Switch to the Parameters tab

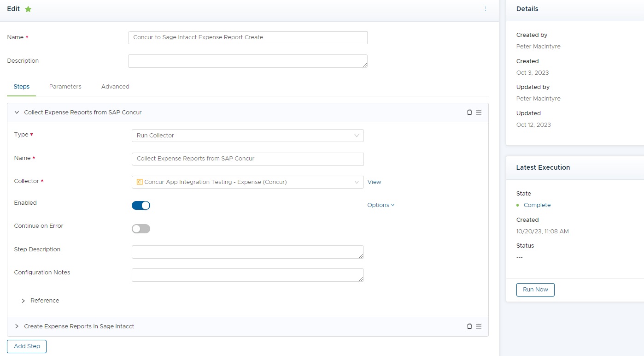(x=65, y=86)
